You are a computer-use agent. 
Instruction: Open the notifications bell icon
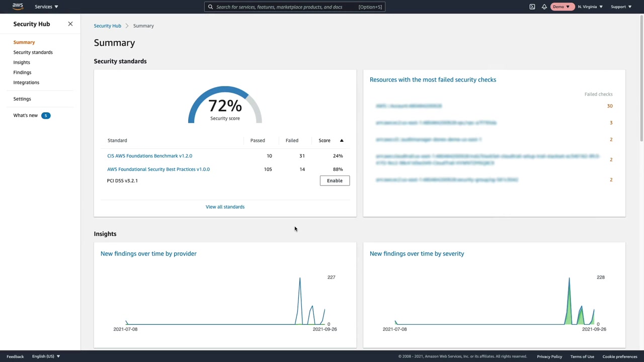point(544,7)
